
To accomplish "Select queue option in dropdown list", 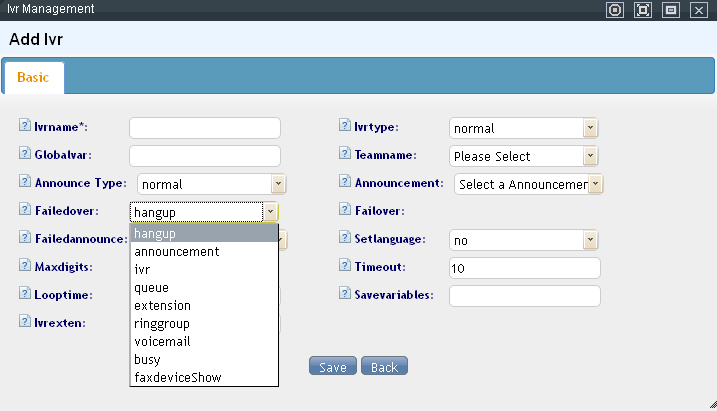I will click(x=151, y=287).
